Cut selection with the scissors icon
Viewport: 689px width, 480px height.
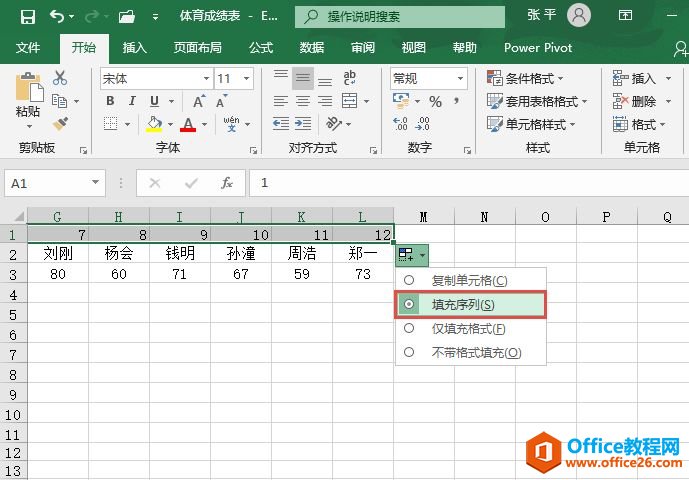coord(60,78)
